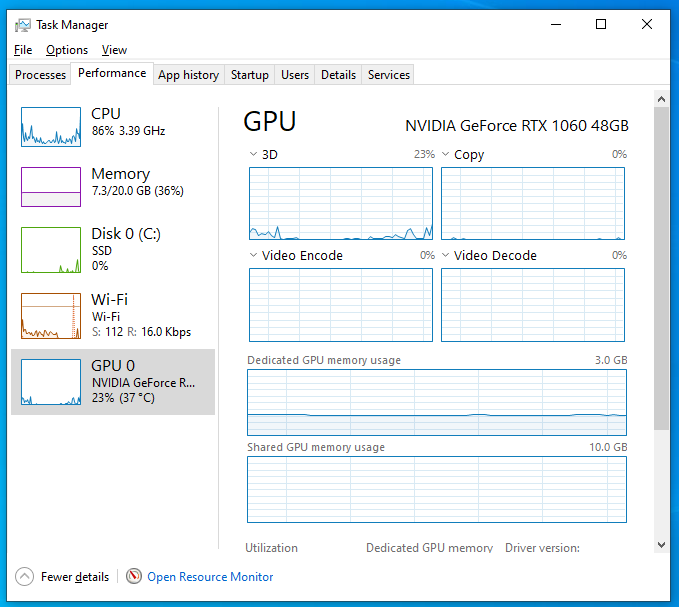Click the Copy engine graph
This screenshot has height=607, width=679.
click(x=533, y=203)
